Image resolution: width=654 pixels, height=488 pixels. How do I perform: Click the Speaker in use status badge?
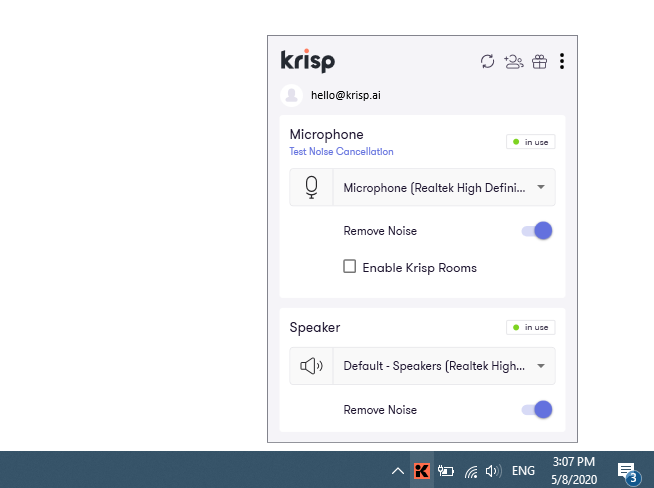click(531, 327)
